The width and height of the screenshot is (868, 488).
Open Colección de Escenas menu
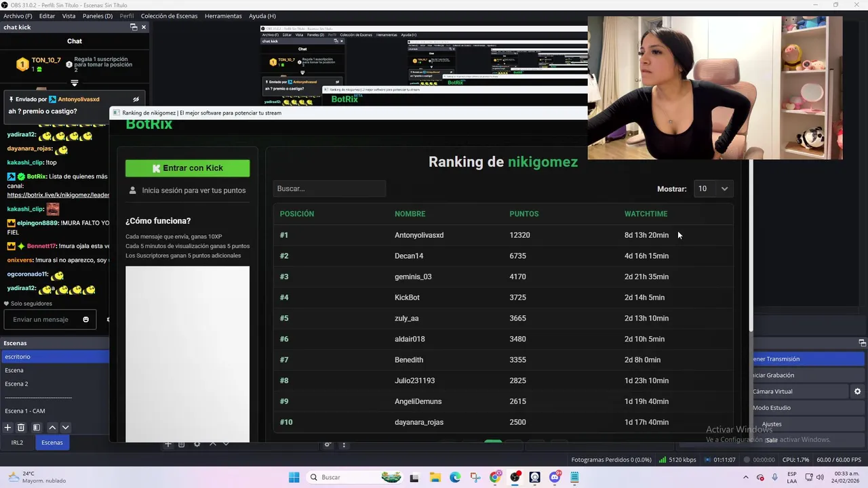pyautogui.click(x=170, y=16)
